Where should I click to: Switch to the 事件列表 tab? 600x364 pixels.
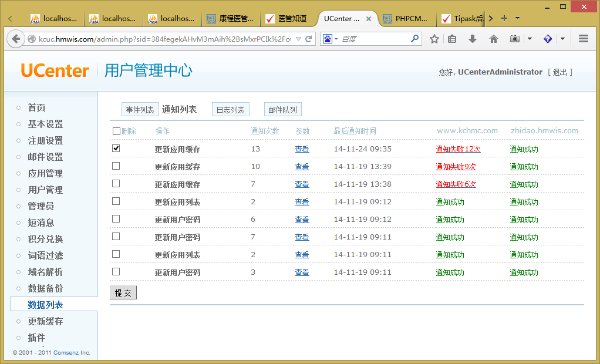point(140,110)
